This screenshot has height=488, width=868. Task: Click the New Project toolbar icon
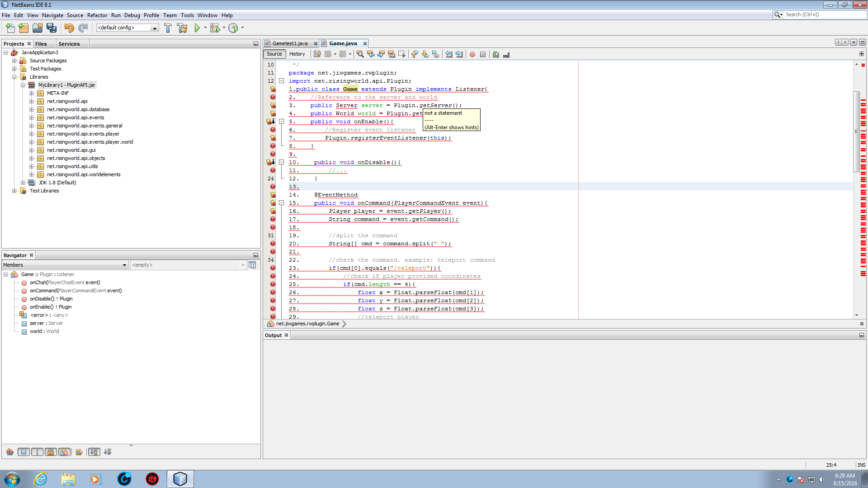(x=24, y=28)
